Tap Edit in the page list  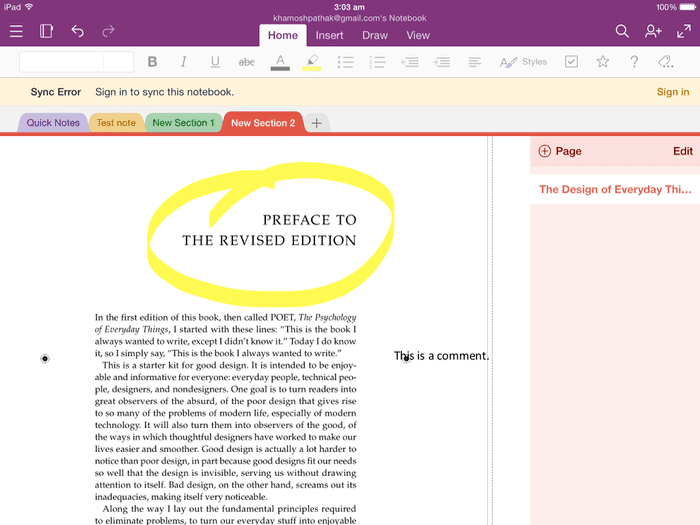(683, 151)
